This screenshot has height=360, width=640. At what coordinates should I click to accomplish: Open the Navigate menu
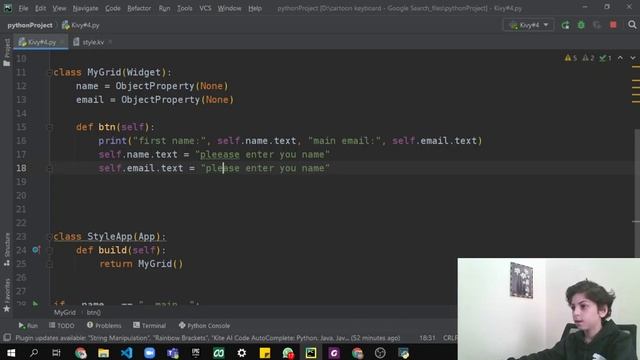[85, 8]
